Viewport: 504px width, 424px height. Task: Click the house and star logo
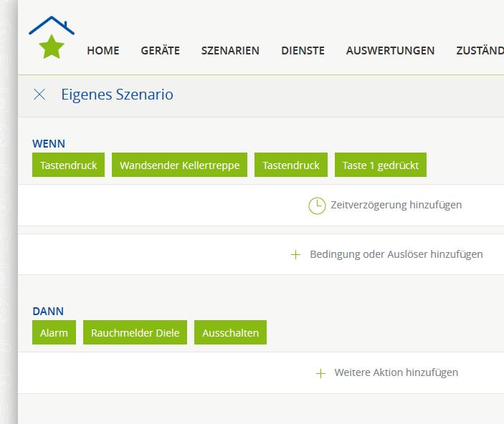[51, 39]
